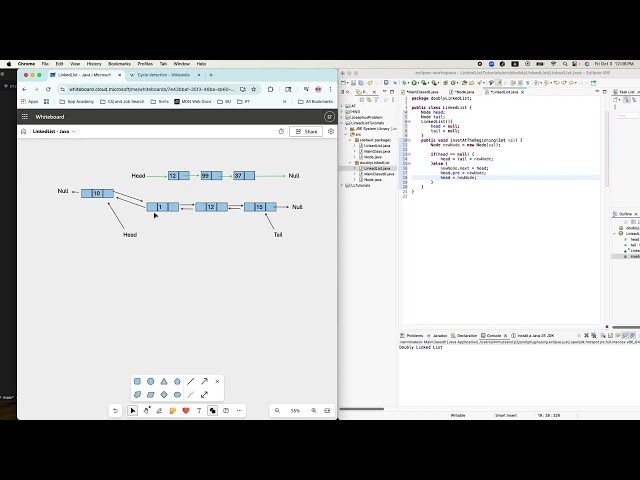
Task: Select the triangle shape in shapes panel
Action: [x=164, y=381]
